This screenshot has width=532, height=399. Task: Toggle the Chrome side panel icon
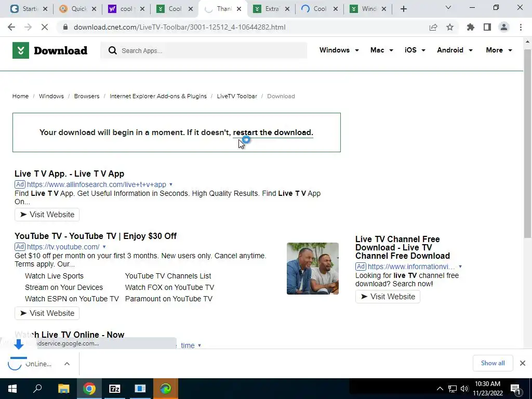coord(487,27)
